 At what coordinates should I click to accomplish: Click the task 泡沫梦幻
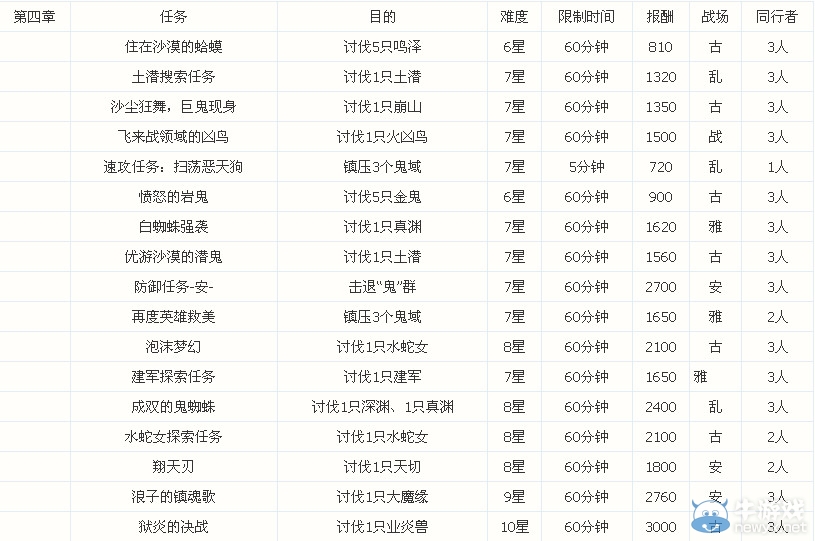[173, 347]
